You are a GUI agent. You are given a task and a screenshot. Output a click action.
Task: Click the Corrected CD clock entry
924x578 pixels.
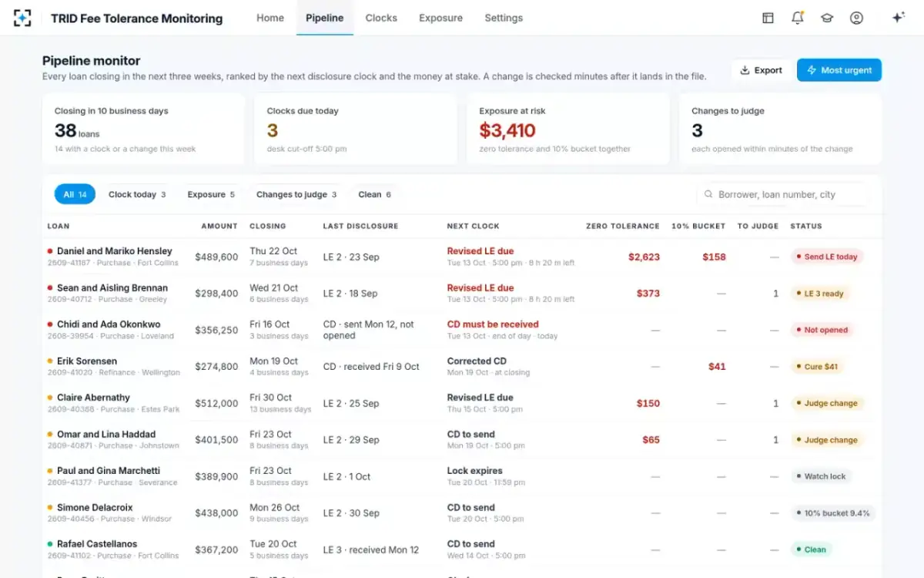(x=477, y=361)
